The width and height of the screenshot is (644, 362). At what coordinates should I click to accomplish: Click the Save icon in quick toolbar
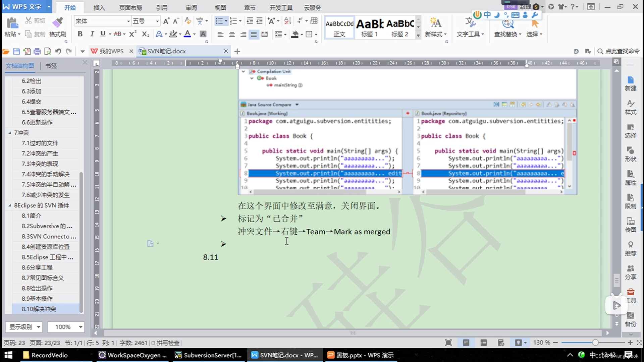pyautogui.click(x=16, y=51)
